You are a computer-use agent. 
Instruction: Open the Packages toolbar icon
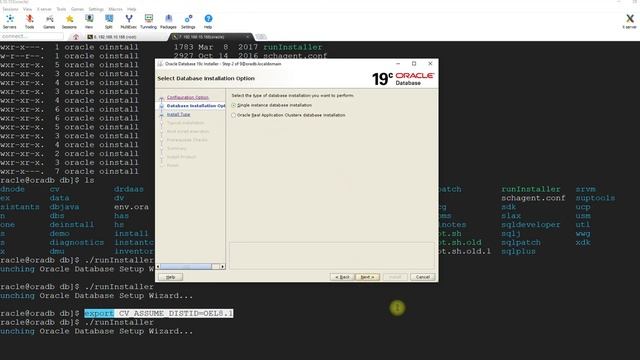click(x=168, y=21)
